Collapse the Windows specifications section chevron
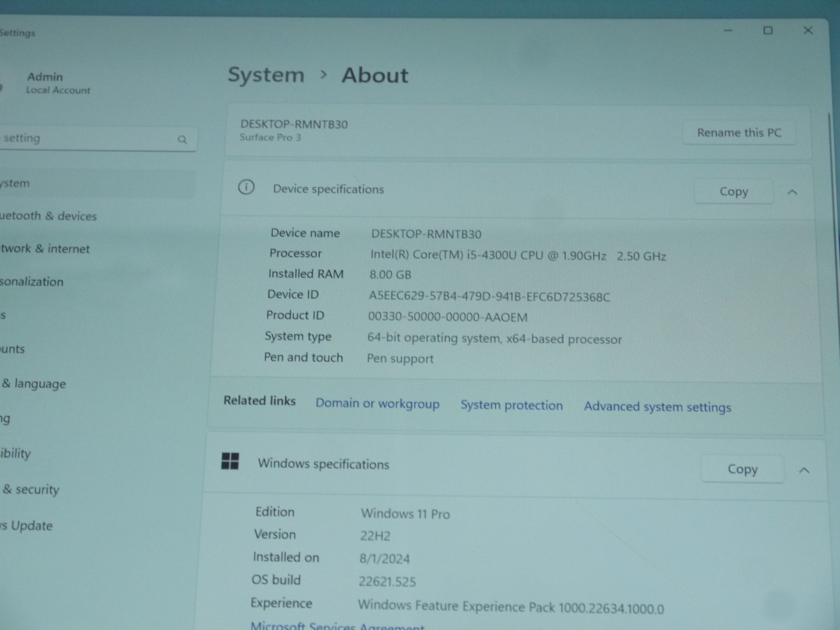This screenshot has height=630, width=840. pyautogui.click(x=804, y=470)
